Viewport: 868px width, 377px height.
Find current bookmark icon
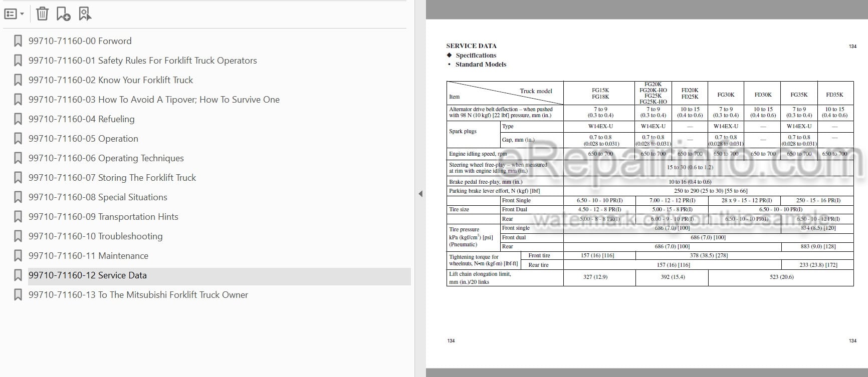[85, 14]
